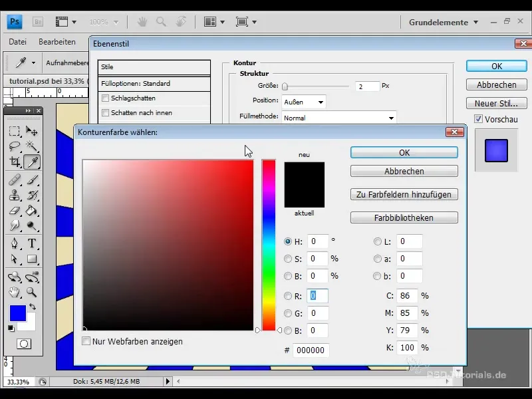532x399 pixels.
Task: Toggle the Vorschau checkbox
Action: click(478, 119)
